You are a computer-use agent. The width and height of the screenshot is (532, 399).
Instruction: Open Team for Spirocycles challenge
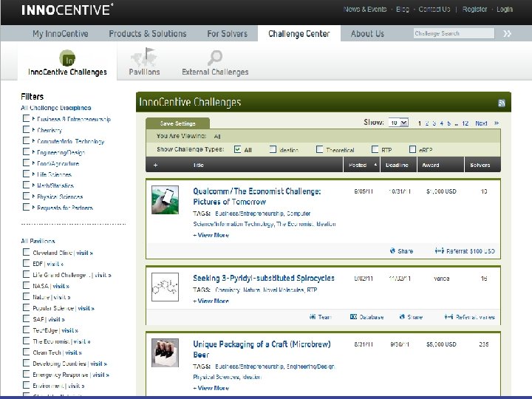(320, 317)
